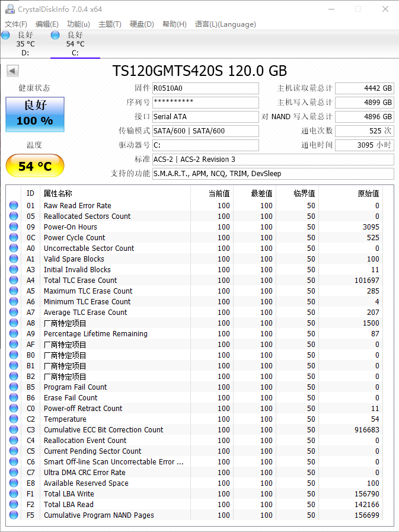Select the Current Pending Sector Count row
The width and height of the screenshot is (399, 532).
(194, 451)
